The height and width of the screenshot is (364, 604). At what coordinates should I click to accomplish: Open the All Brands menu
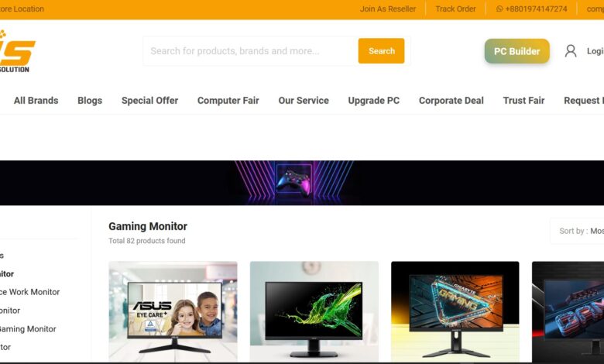36,101
